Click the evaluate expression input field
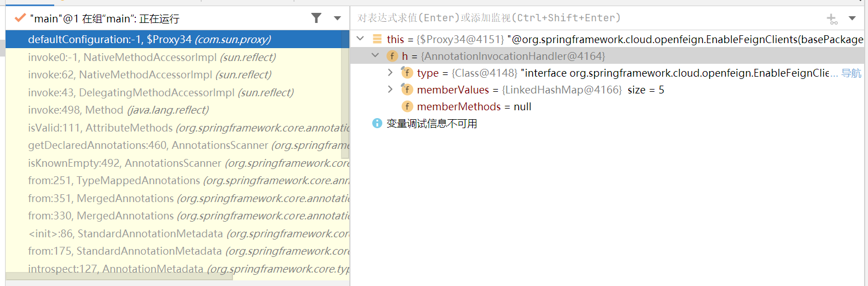Screen dimensions: 868x286 coord(587,18)
